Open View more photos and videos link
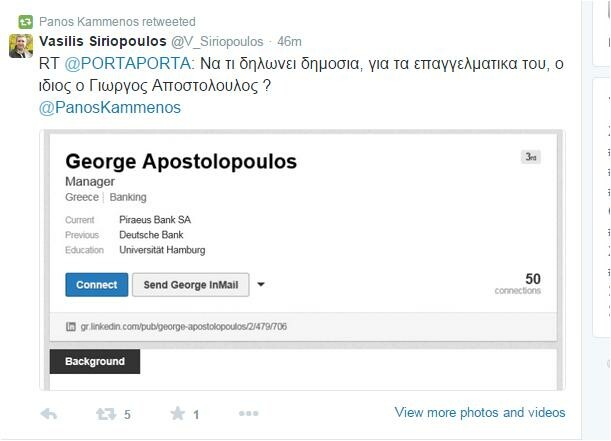611x441 pixels. [480, 412]
